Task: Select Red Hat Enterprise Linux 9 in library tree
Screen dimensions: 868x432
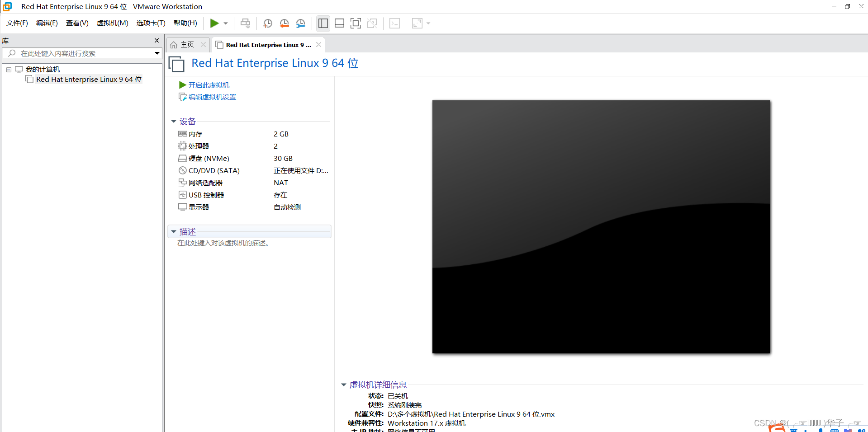Action: click(89, 80)
